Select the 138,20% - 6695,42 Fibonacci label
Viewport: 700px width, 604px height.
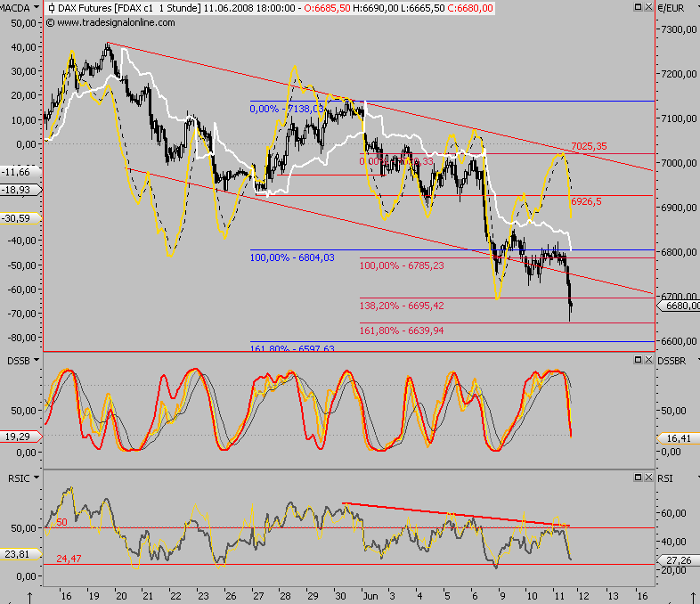[x=402, y=306]
